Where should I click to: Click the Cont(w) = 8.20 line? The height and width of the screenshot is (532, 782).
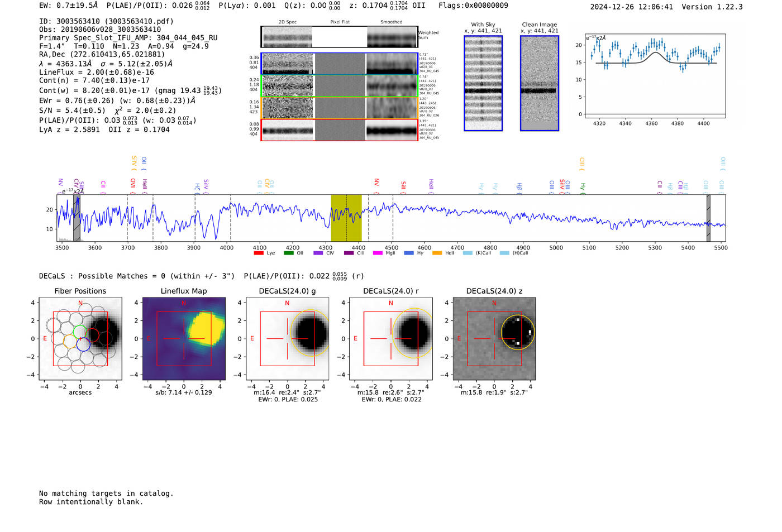[x=131, y=90]
